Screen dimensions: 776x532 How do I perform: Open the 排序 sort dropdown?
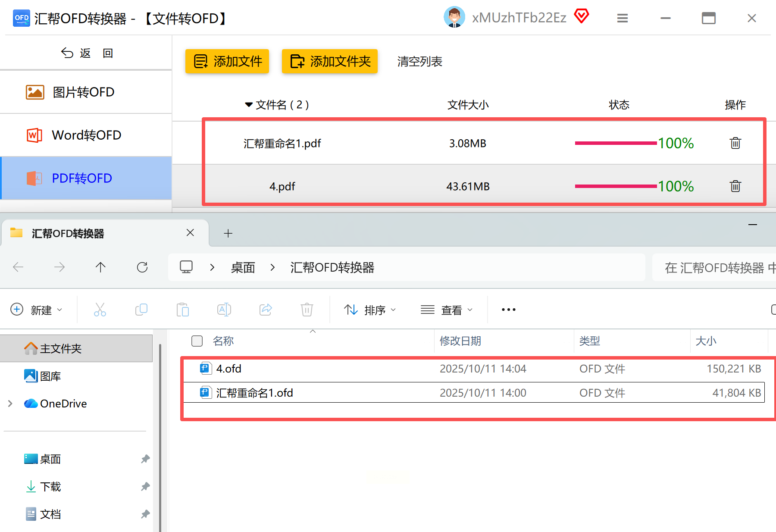point(370,310)
